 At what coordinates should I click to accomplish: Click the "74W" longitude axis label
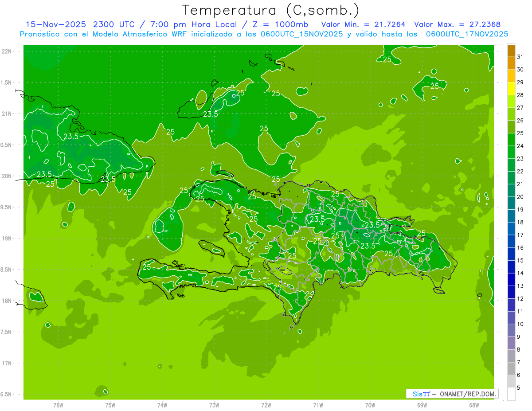pyautogui.click(x=162, y=405)
